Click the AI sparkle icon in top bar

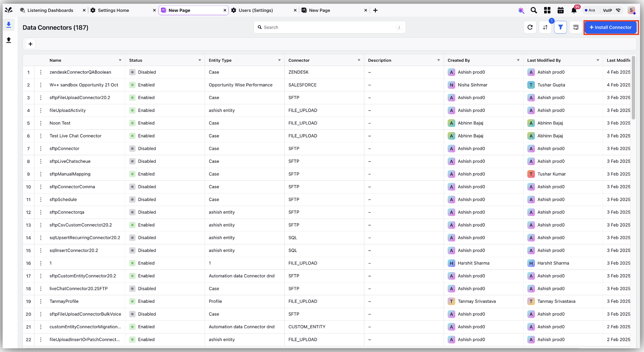click(x=521, y=10)
